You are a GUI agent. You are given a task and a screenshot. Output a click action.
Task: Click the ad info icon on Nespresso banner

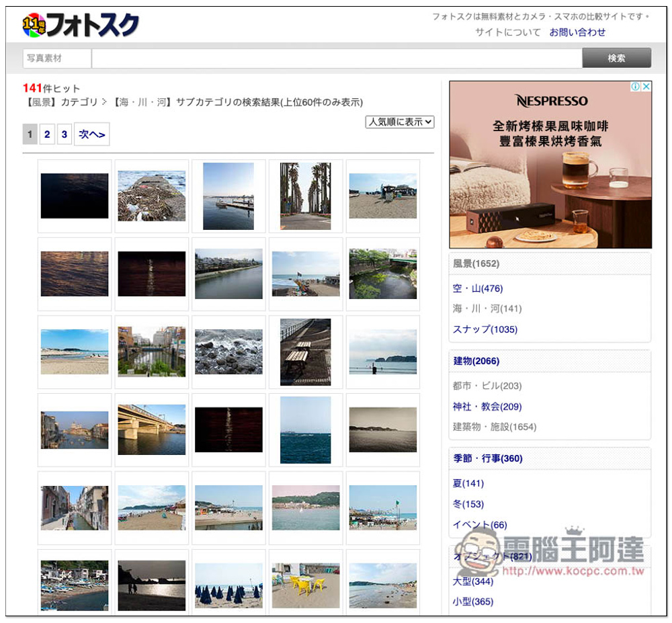[x=635, y=87]
